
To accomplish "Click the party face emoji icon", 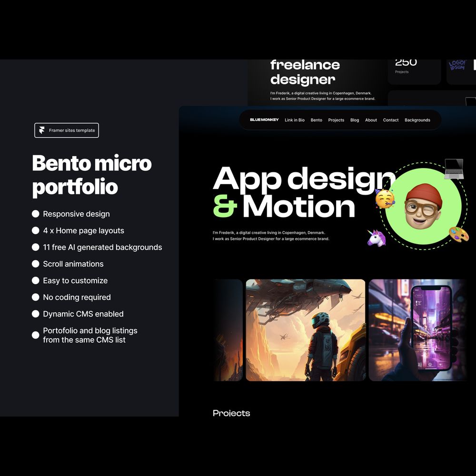I will pos(385,198).
